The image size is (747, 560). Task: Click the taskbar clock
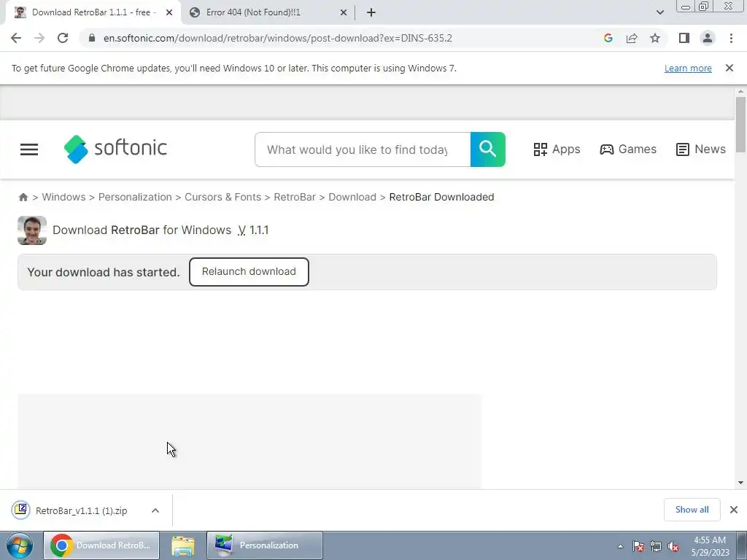[710, 546]
